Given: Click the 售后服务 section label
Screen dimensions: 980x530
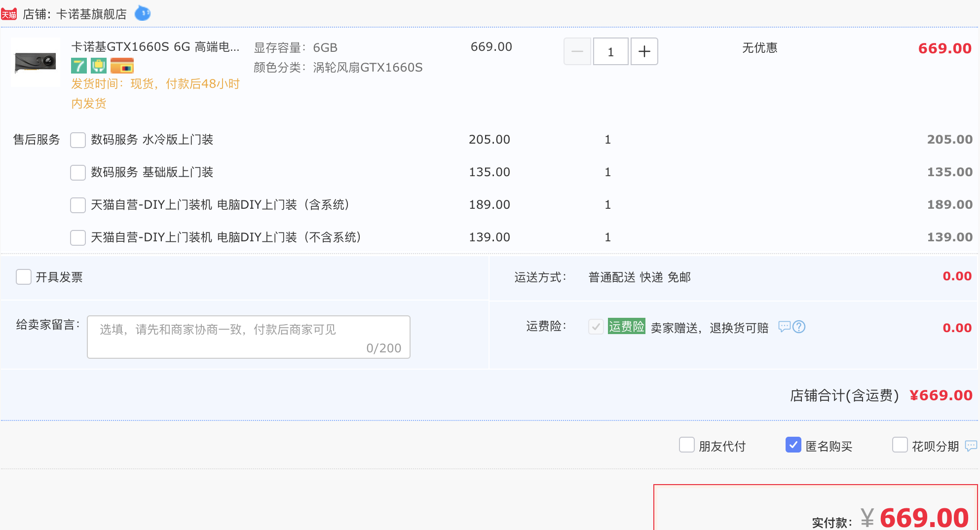Looking at the screenshot, I should click(37, 140).
